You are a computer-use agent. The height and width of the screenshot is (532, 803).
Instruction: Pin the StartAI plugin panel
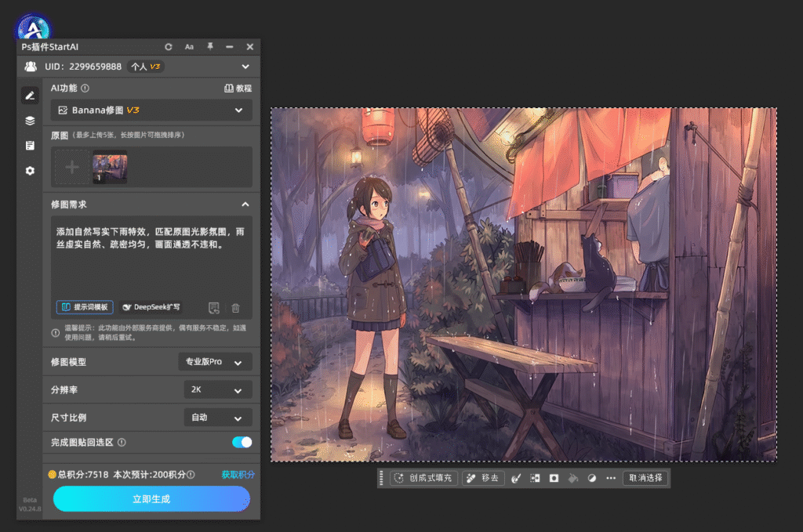click(210, 46)
